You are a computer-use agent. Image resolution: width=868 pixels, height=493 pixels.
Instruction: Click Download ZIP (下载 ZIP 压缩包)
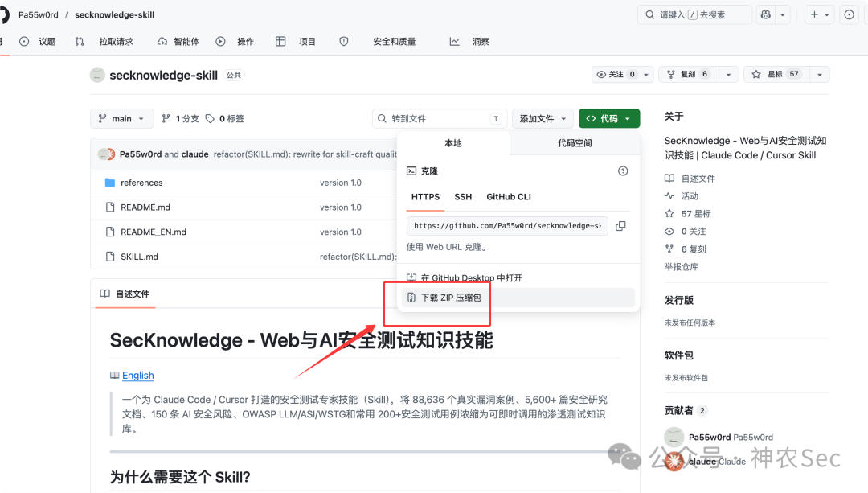(x=518, y=298)
